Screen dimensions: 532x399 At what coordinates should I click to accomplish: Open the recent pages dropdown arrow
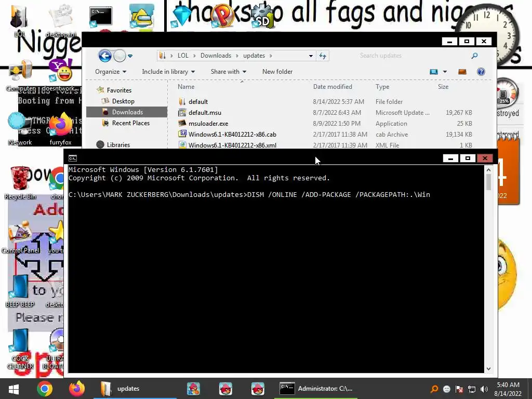coord(130,56)
